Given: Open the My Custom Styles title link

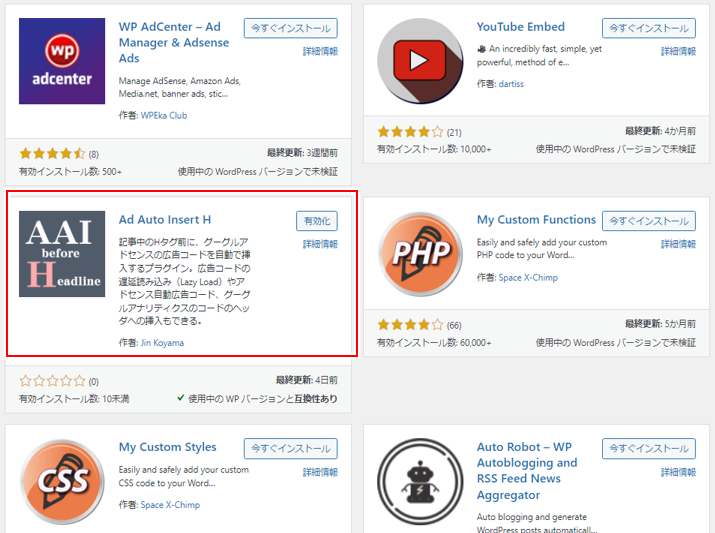Looking at the screenshot, I should point(167,447).
